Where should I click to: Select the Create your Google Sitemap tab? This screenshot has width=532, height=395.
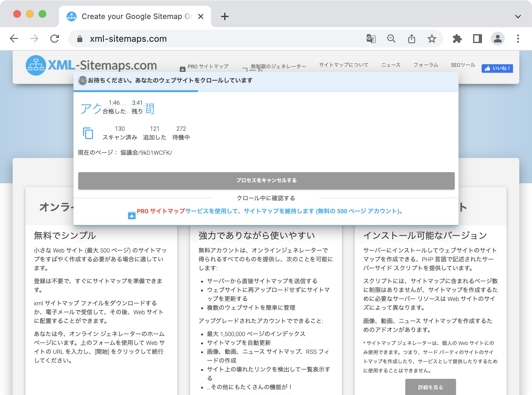click(135, 16)
